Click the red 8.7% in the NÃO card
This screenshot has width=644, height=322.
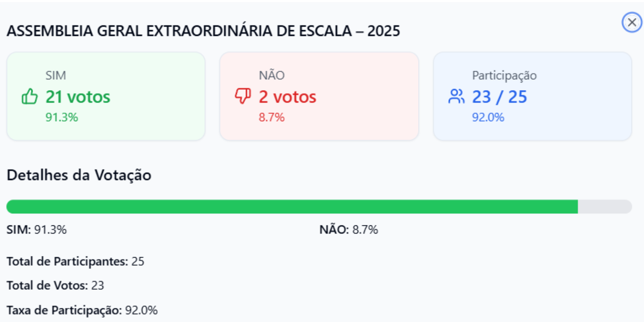(272, 117)
